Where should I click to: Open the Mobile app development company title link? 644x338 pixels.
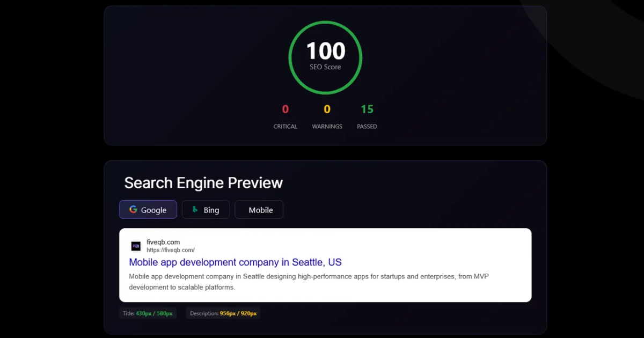235,262
